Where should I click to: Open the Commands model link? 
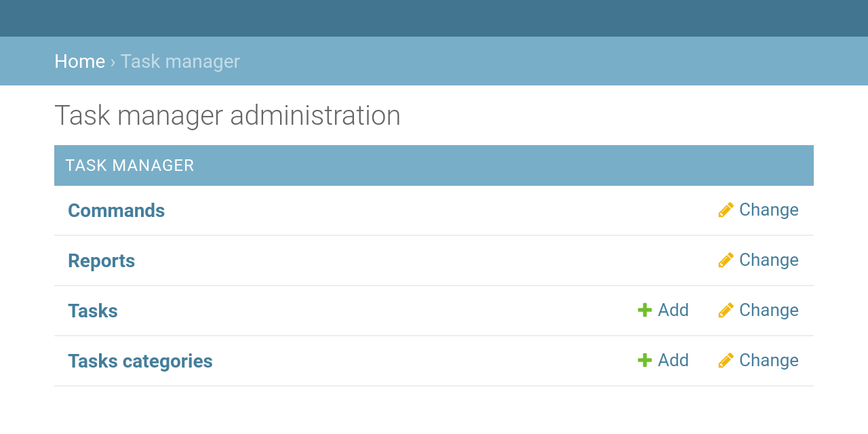click(x=116, y=210)
